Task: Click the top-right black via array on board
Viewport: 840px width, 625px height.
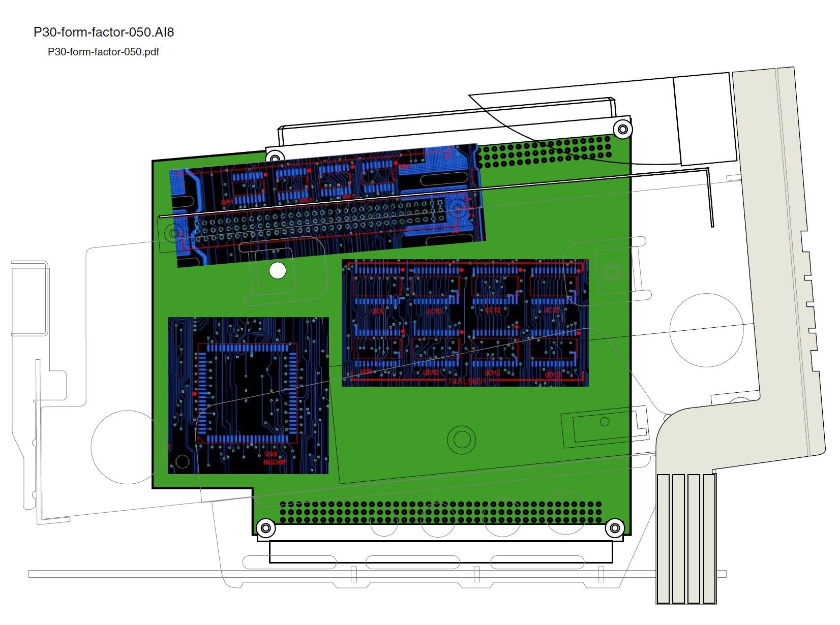Action: pos(545,151)
